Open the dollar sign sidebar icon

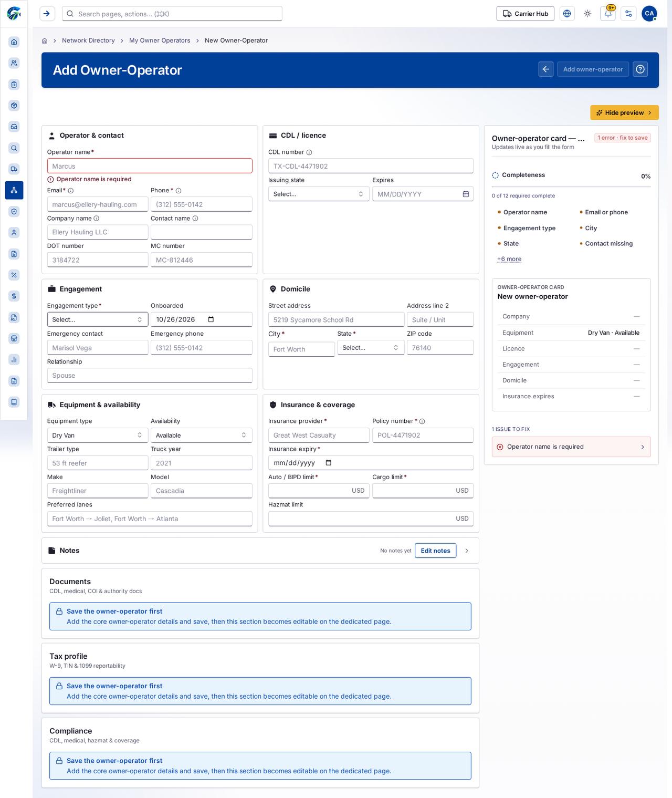tap(14, 296)
